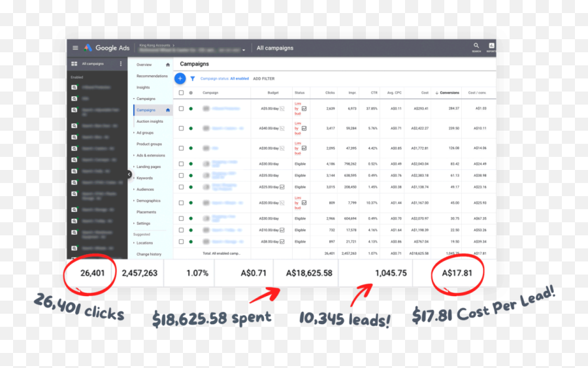Open the hamburger main menu

[75, 48]
